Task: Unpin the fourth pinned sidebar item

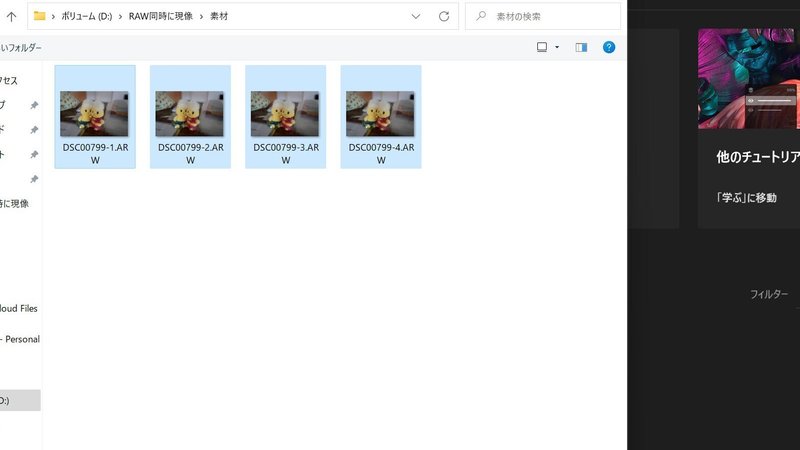Action: click(x=34, y=179)
